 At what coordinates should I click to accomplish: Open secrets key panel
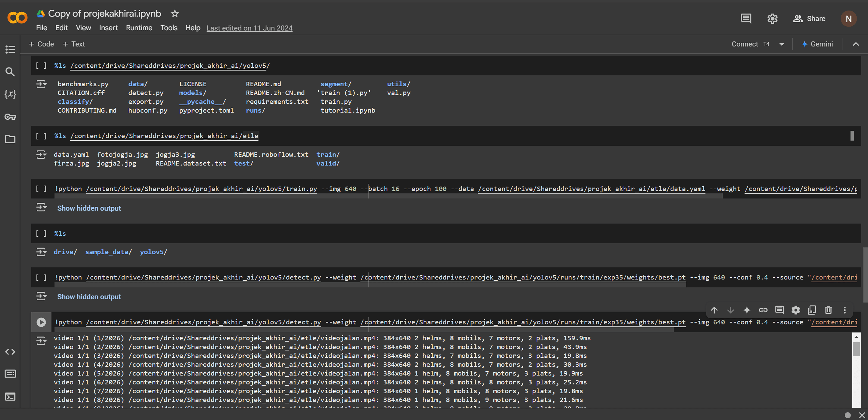[x=10, y=117]
